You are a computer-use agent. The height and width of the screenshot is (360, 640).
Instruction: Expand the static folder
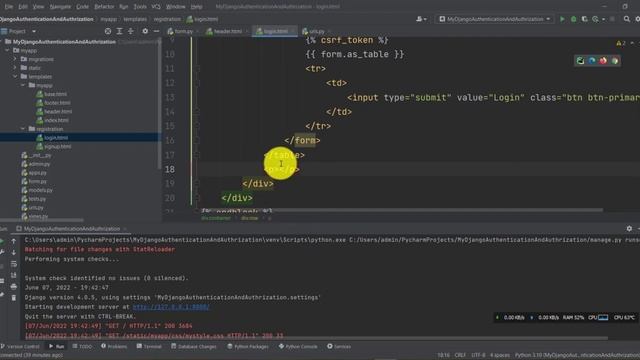(15, 68)
